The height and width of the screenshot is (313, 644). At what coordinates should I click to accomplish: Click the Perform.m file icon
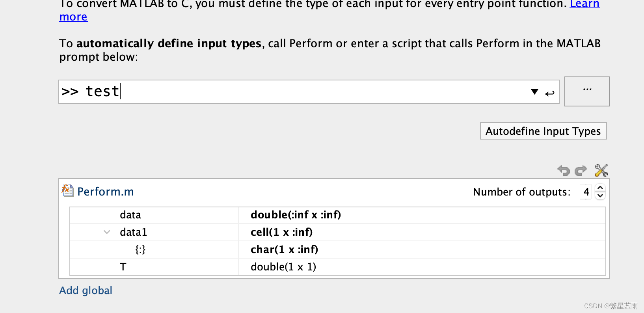67,191
